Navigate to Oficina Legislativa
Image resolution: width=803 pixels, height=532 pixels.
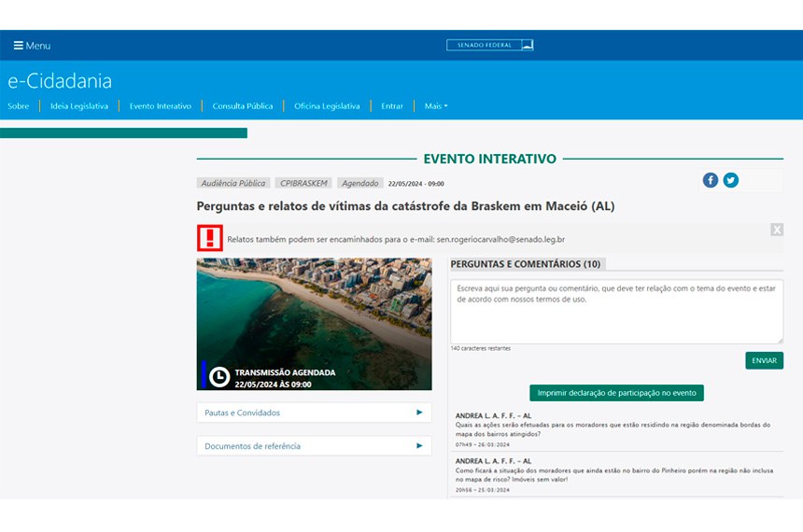(327, 106)
